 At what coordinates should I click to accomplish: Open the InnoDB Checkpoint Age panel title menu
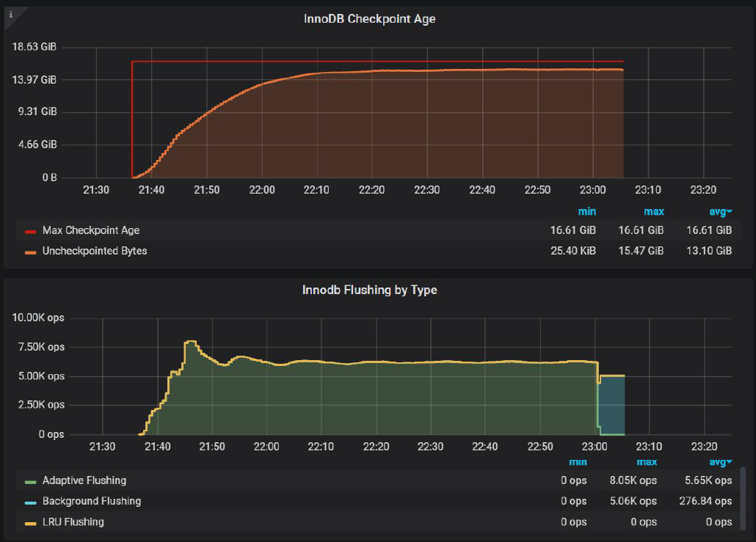(x=369, y=19)
